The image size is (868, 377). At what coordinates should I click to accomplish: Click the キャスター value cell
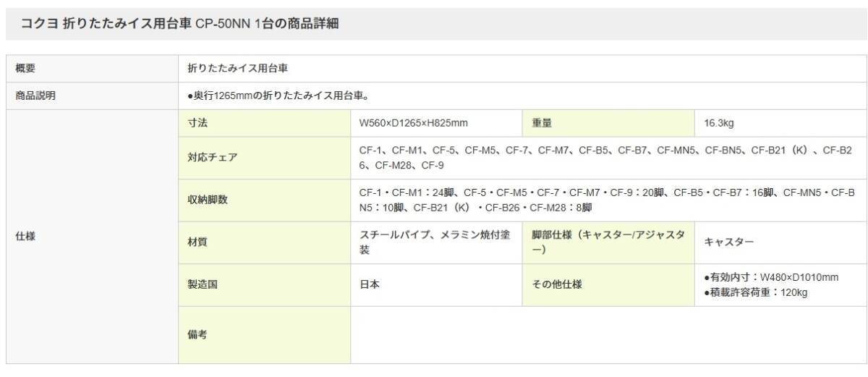click(781, 242)
